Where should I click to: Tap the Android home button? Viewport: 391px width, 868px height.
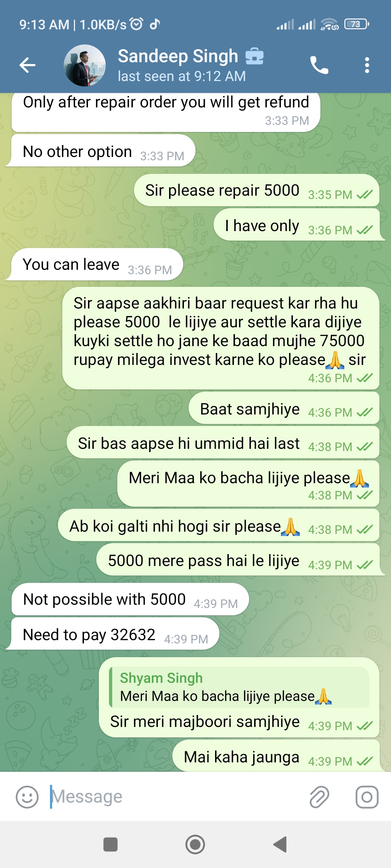195,844
